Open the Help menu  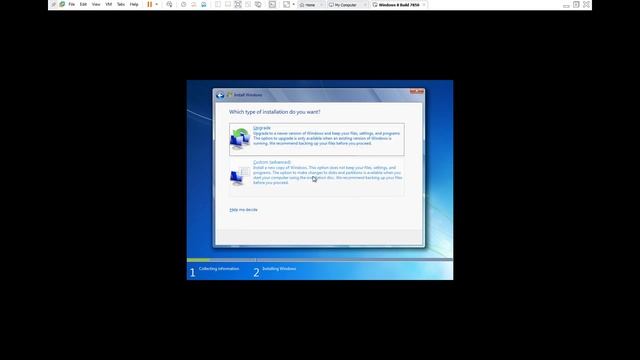coord(134,4)
